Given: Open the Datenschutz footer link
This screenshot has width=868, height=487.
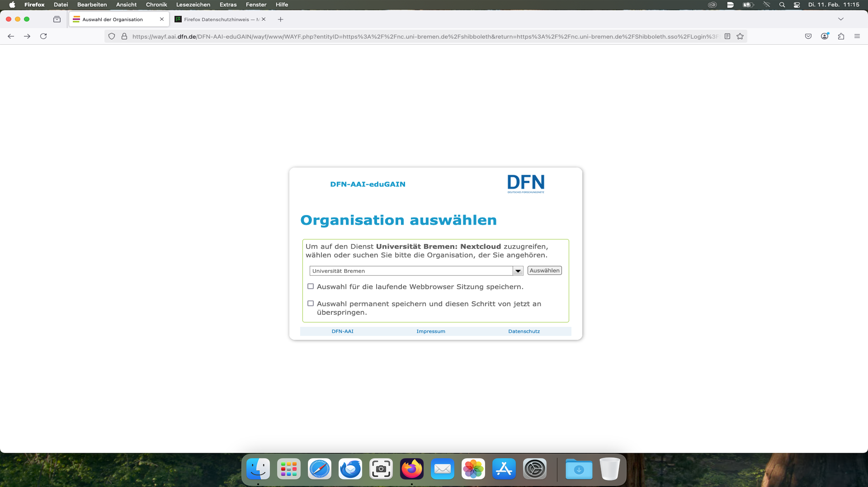Looking at the screenshot, I should (524, 331).
